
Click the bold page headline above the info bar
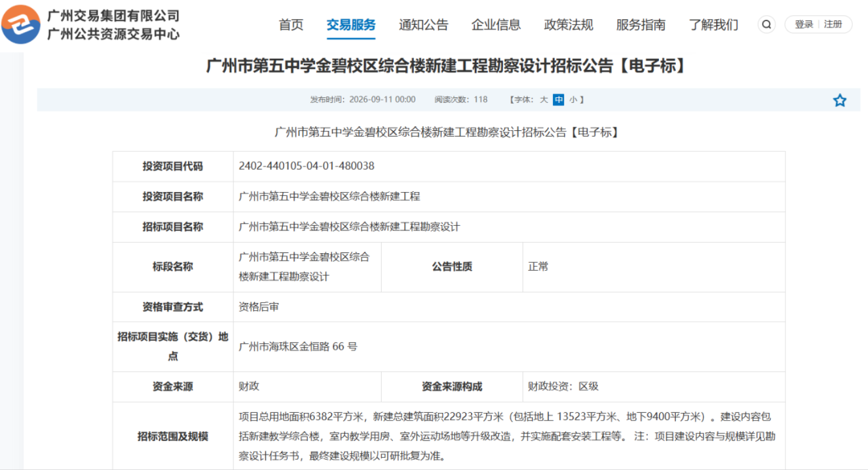point(445,66)
